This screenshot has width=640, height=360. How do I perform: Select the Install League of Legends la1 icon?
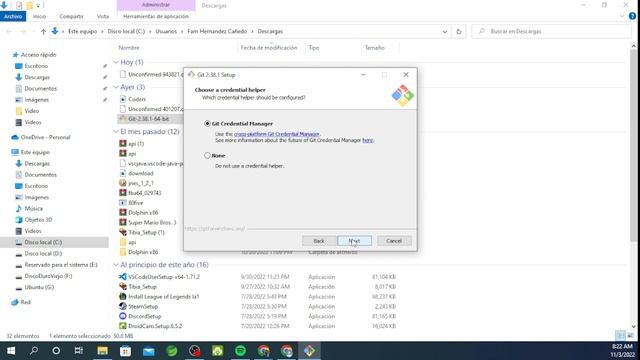pyautogui.click(x=122, y=296)
